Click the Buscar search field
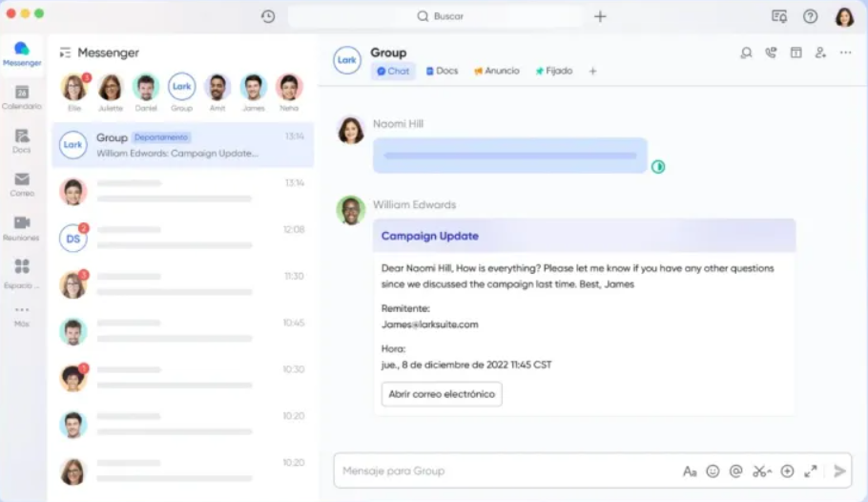The image size is (868, 502). 436,16
